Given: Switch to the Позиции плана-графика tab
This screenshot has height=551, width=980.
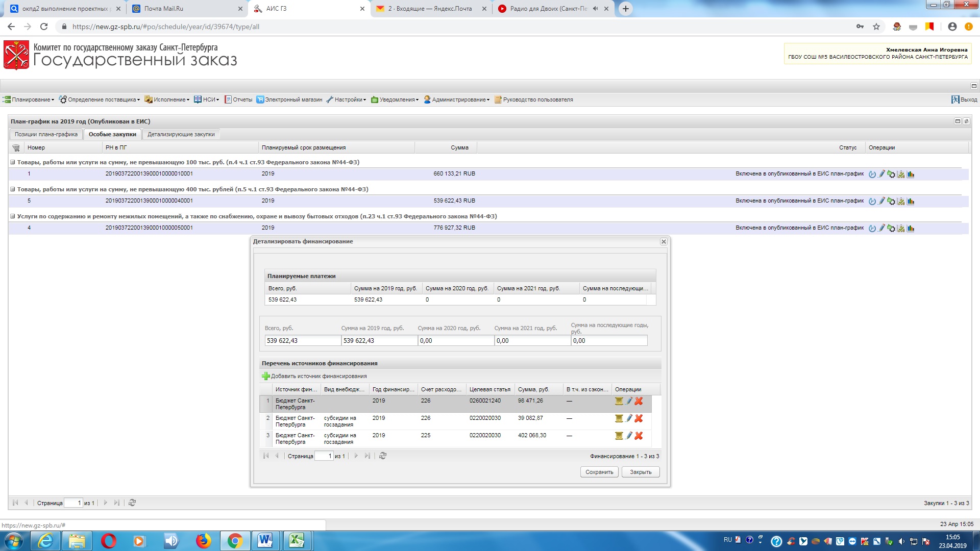Looking at the screenshot, I should [46, 135].
